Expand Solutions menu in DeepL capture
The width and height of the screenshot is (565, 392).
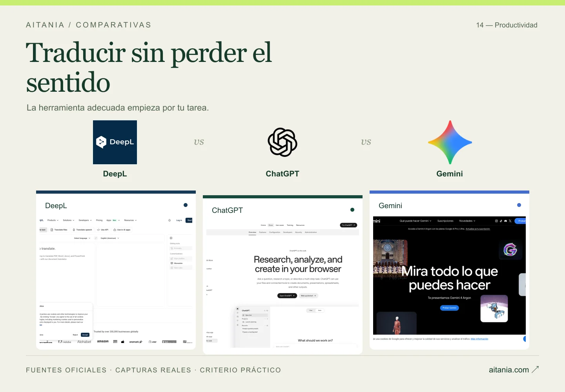click(x=69, y=220)
